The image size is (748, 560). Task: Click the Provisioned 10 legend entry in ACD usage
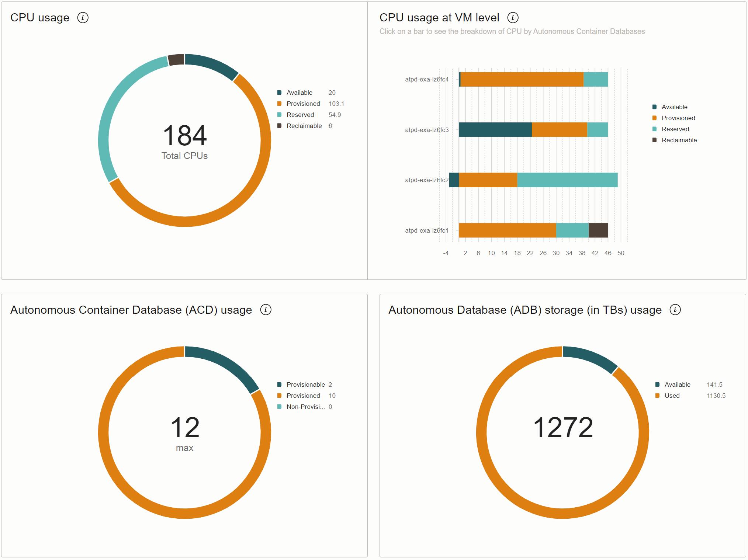pos(307,396)
